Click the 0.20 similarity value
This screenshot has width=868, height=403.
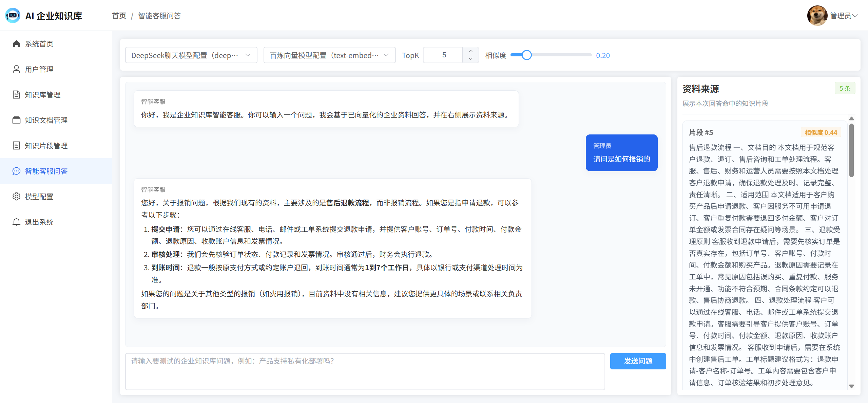pos(603,55)
